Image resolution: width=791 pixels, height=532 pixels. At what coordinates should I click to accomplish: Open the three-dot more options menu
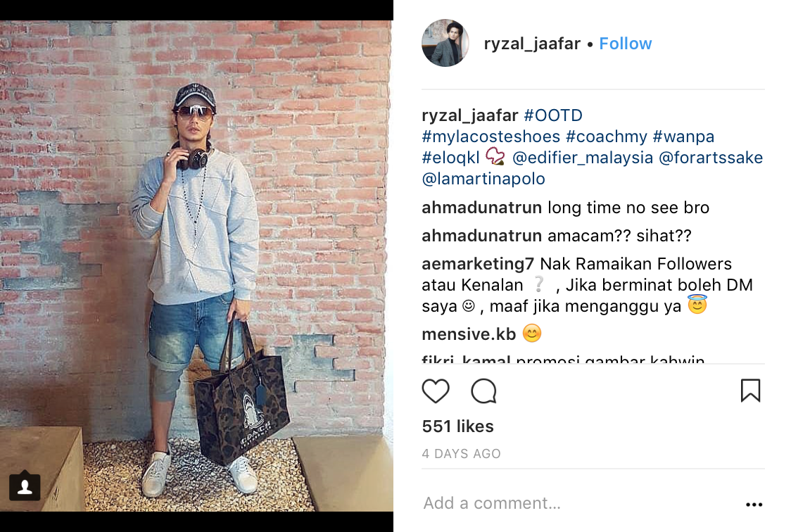754,505
